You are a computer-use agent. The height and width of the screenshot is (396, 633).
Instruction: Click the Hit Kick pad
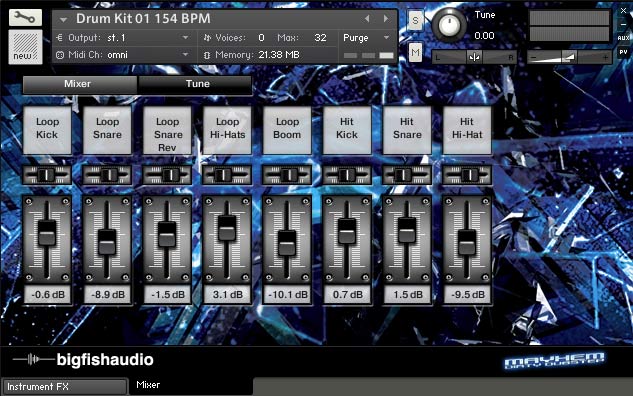tap(347, 130)
